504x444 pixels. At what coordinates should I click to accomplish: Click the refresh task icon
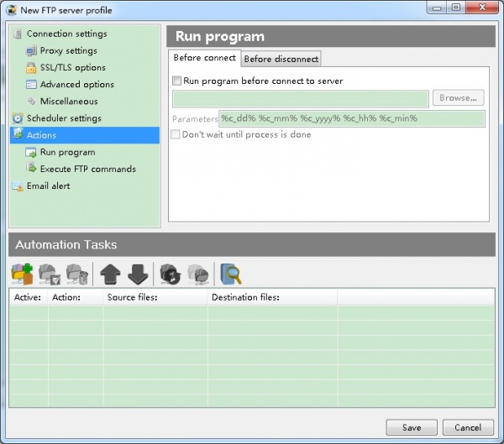tap(171, 274)
